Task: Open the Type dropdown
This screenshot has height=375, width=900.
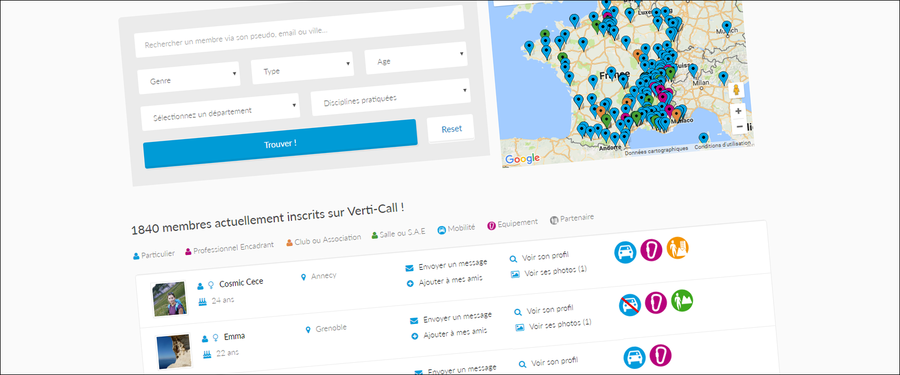Action: coord(302,68)
